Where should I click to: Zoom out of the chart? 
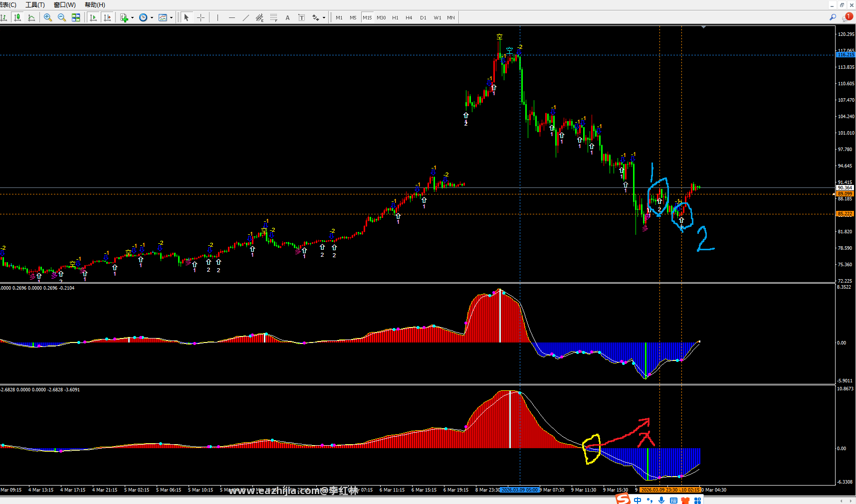coord(62,17)
